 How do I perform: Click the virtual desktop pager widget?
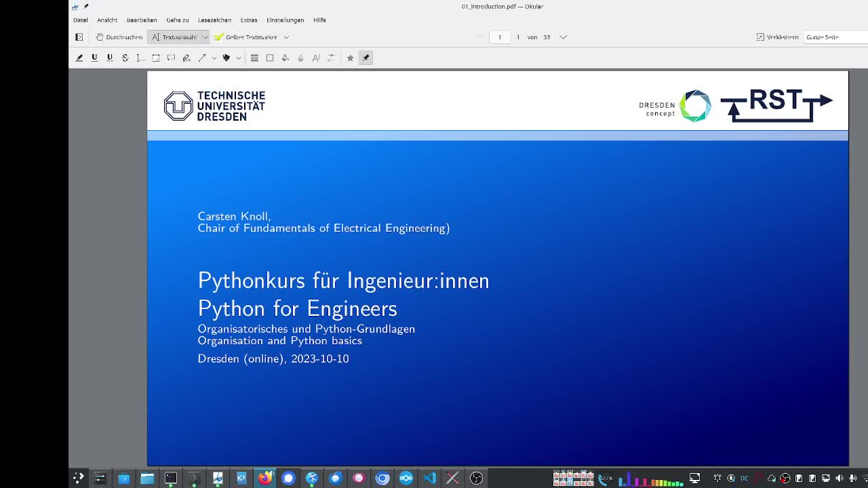[x=574, y=478]
